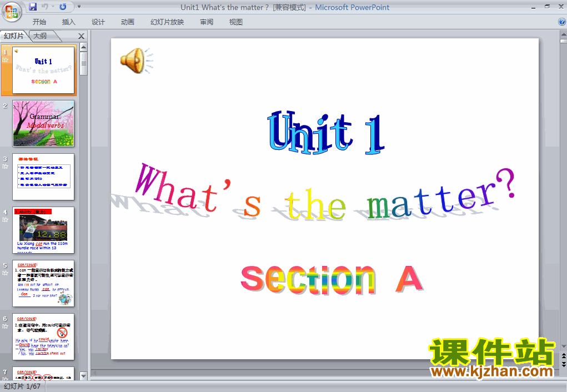Select the What's the matter? WordArt
Image resolution: width=567 pixels, height=392 pixels.
[x=325, y=193]
